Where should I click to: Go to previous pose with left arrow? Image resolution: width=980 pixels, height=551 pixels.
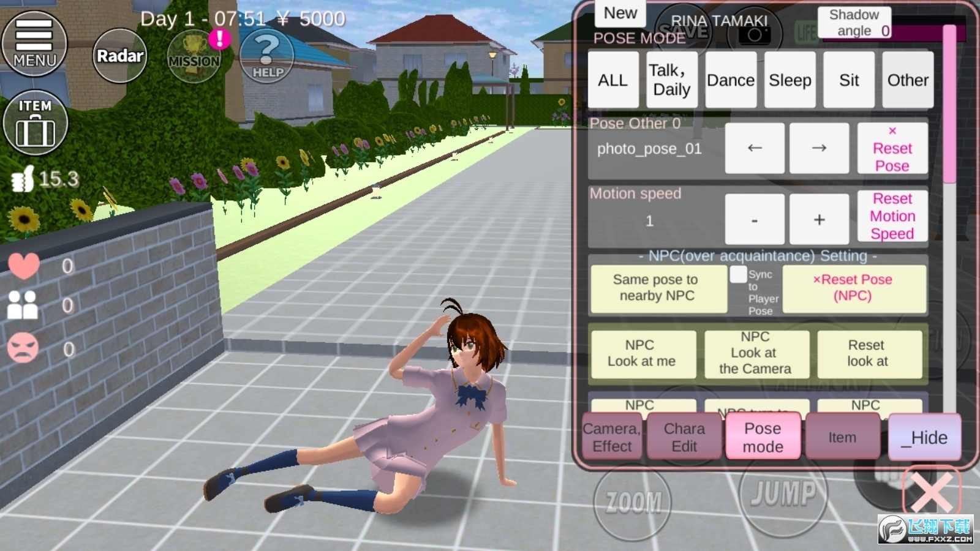tap(754, 148)
